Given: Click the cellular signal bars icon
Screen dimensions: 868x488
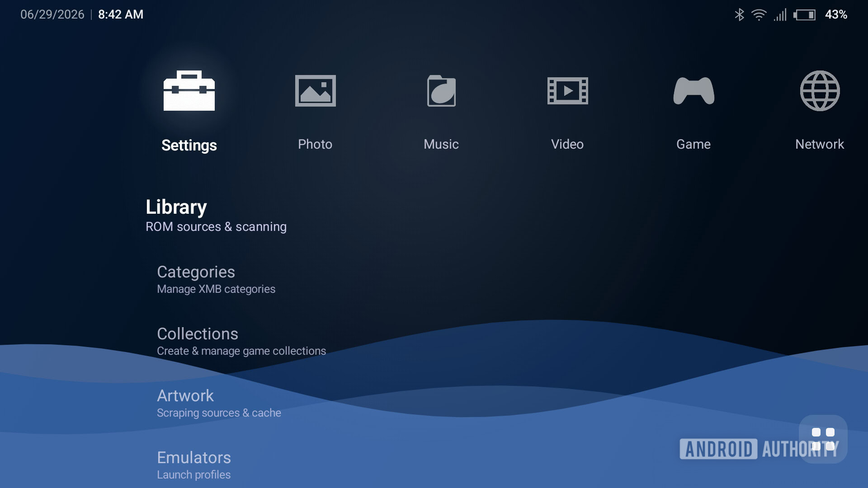Looking at the screenshot, I should coord(780,15).
